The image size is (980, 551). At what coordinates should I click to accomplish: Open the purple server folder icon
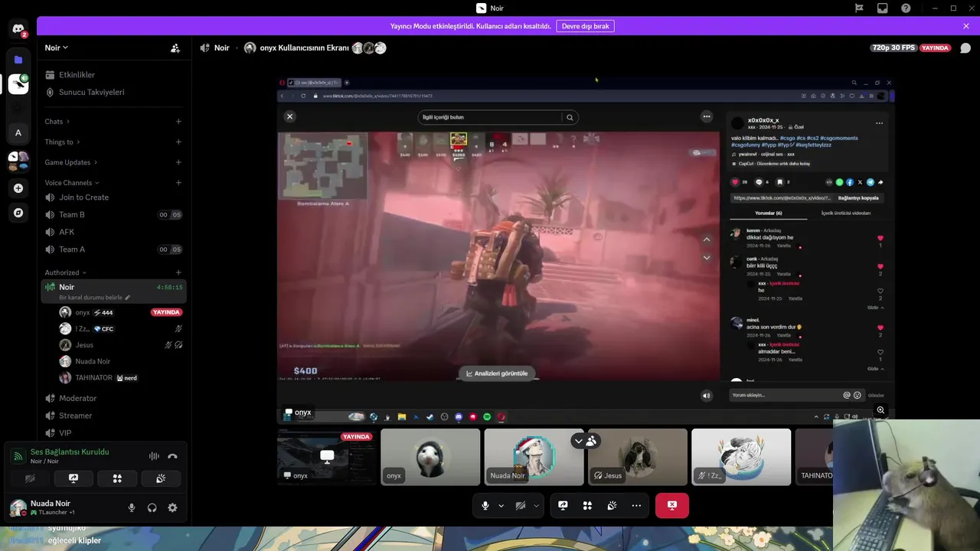point(18,59)
